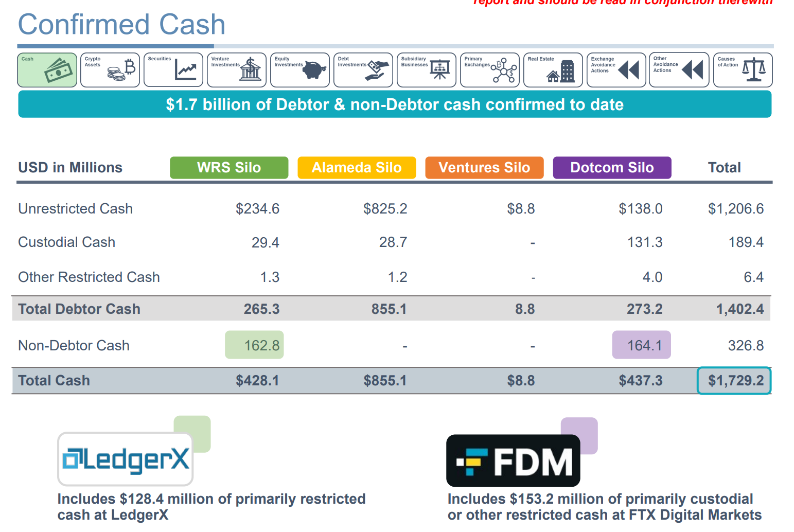Switch to the WRS Silo column header

pos(228,167)
